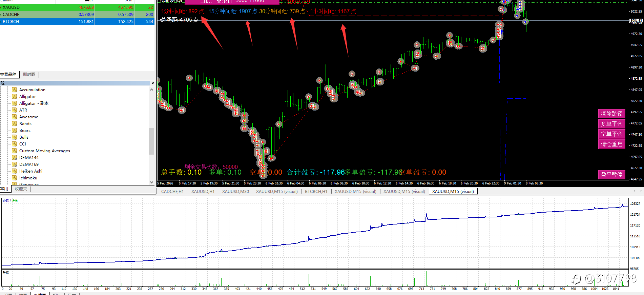This screenshot has height=295, width=644.
Task: Click the 手数 volume chart label
Action: [x=6, y=272]
